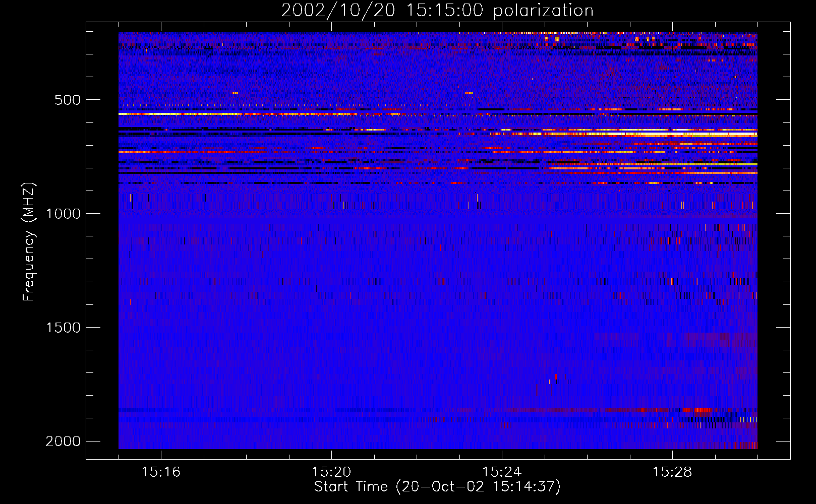Select the '2000' frequency axis label
Screen dimensions: 816x504
[x=63, y=442]
